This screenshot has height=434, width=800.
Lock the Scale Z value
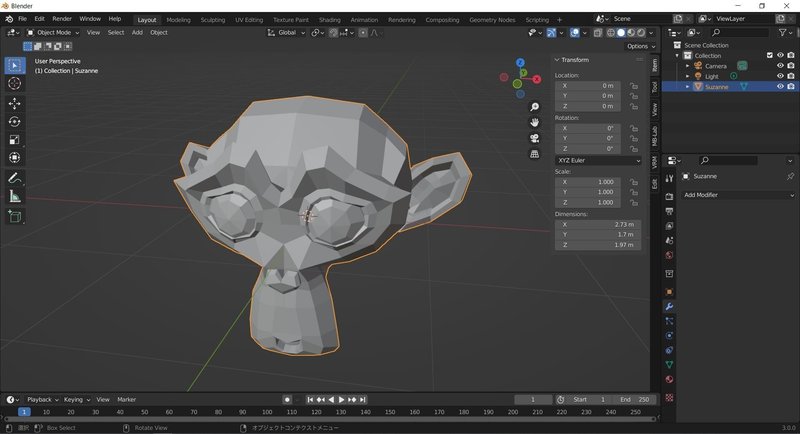click(x=633, y=202)
